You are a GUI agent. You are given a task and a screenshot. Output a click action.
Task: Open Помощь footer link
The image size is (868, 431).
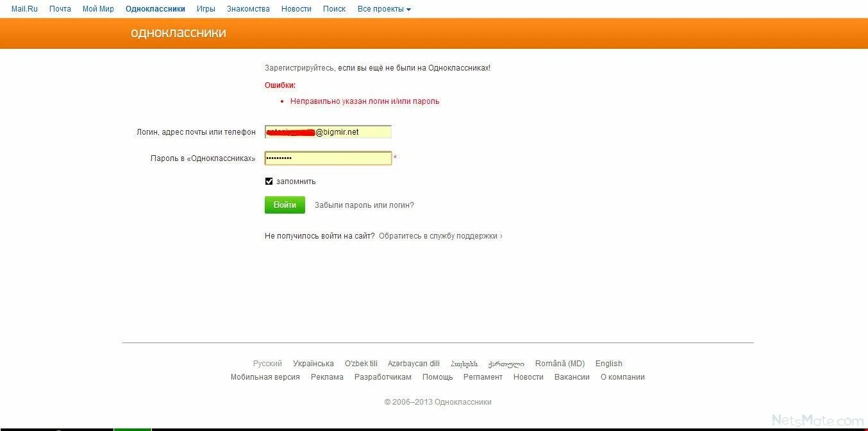(x=437, y=377)
